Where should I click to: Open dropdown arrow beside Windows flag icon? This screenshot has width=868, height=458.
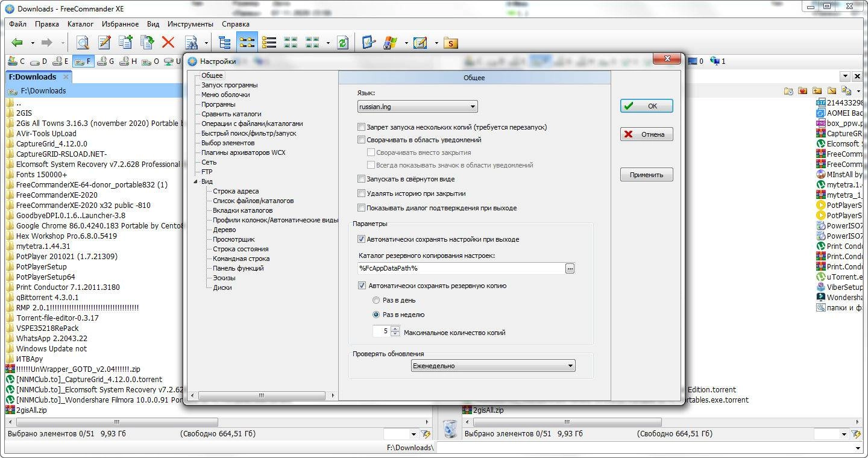tap(406, 43)
